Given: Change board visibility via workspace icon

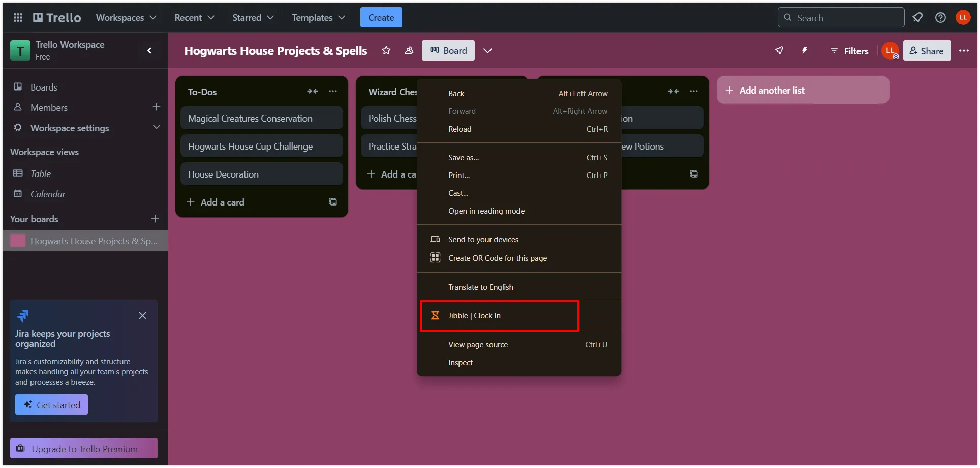Looking at the screenshot, I should [x=409, y=50].
